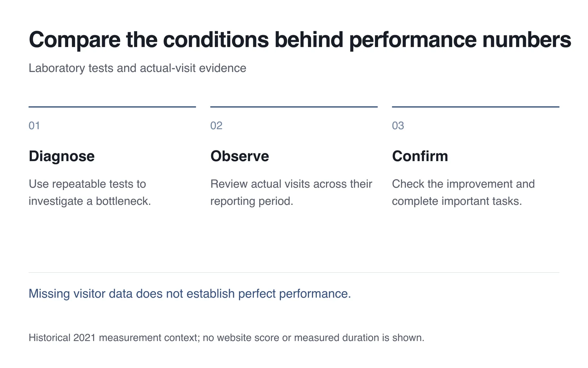Select the subtitle about laboratory tests
Image resolution: width=588 pixels, height=368 pixels.
coord(137,68)
